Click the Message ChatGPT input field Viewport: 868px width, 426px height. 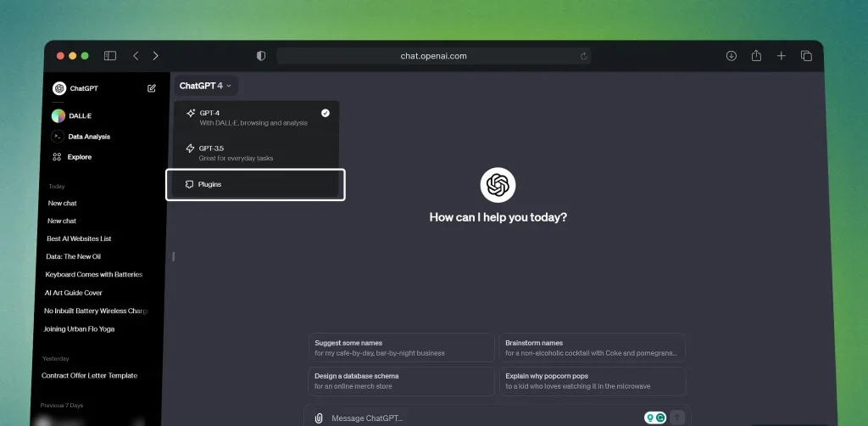click(475, 418)
